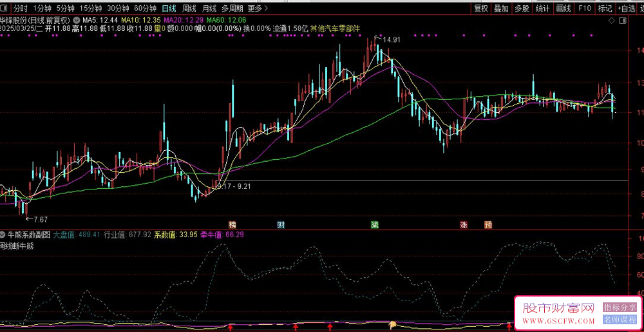Open the 其他汽车零部件 sector link
The width and height of the screenshot is (644, 332).
[335, 29]
